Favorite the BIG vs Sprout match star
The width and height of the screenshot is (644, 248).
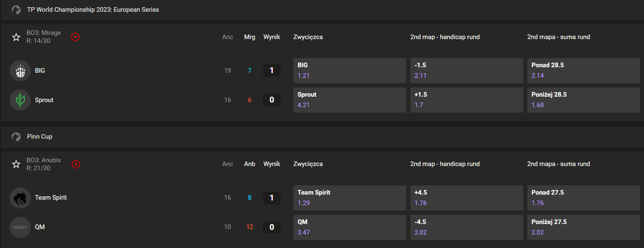click(x=16, y=37)
